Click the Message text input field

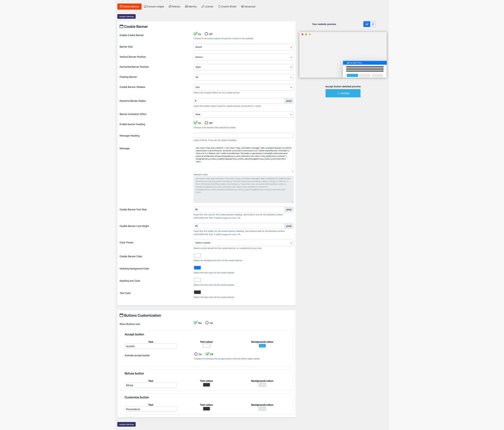click(243, 158)
